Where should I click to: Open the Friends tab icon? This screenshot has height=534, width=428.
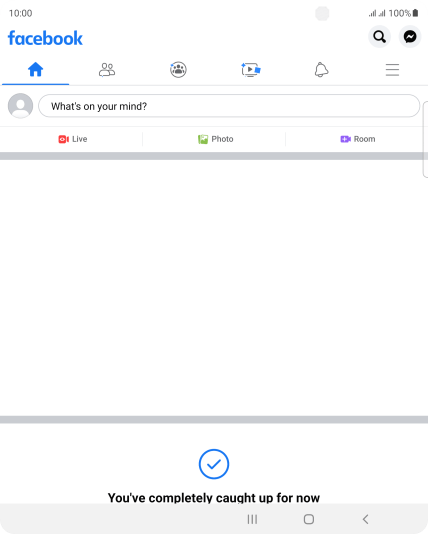107,70
